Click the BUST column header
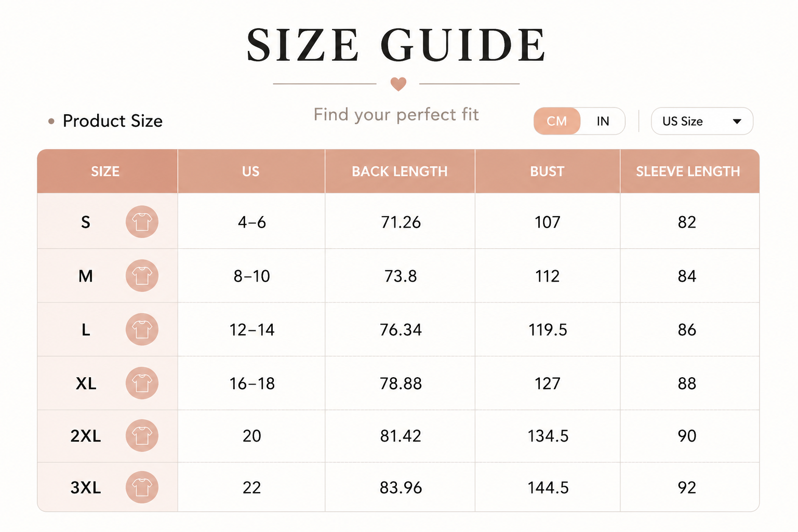This screenshot has width=798, height=532. click(548, 171)
